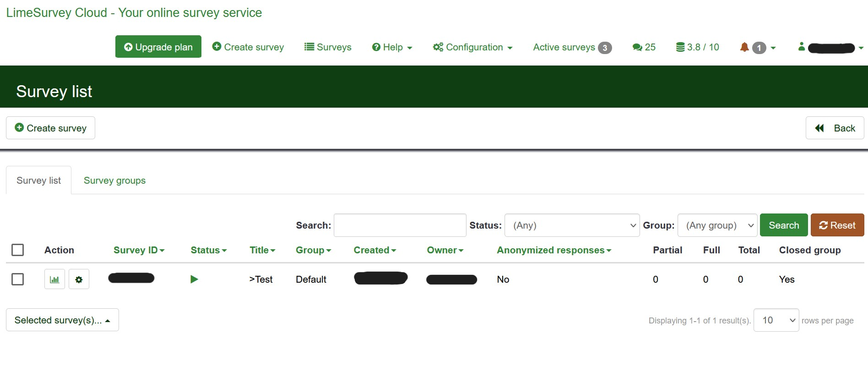Click the Active surveys count badge 3
Screen dimensions: 868x372
[605, 48]
